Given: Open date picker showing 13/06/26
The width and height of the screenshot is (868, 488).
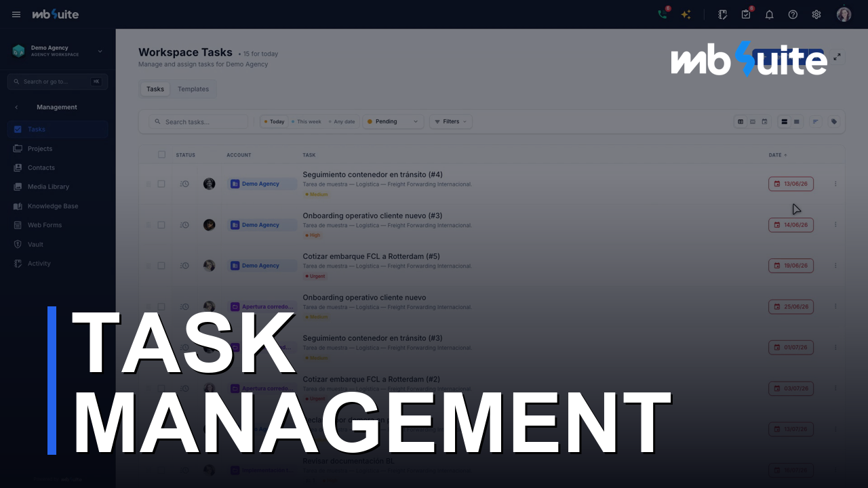Looking at the screenshot, I should point(791,184).
